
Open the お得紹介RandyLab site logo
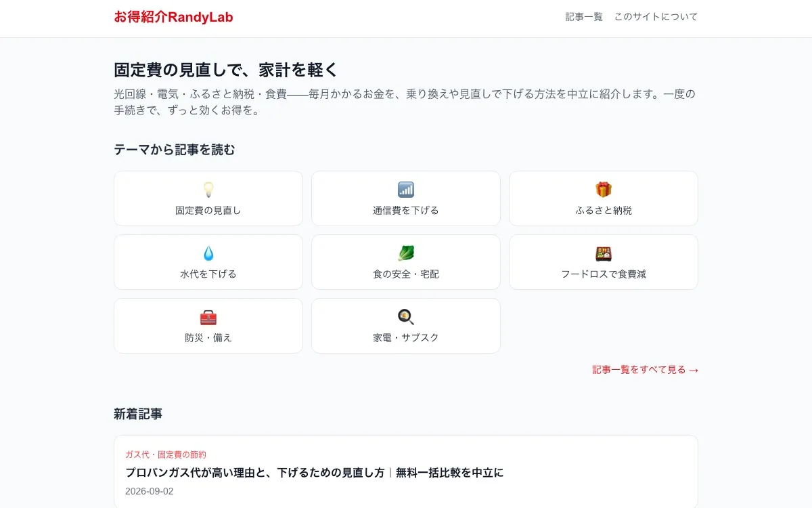[173, 17]
